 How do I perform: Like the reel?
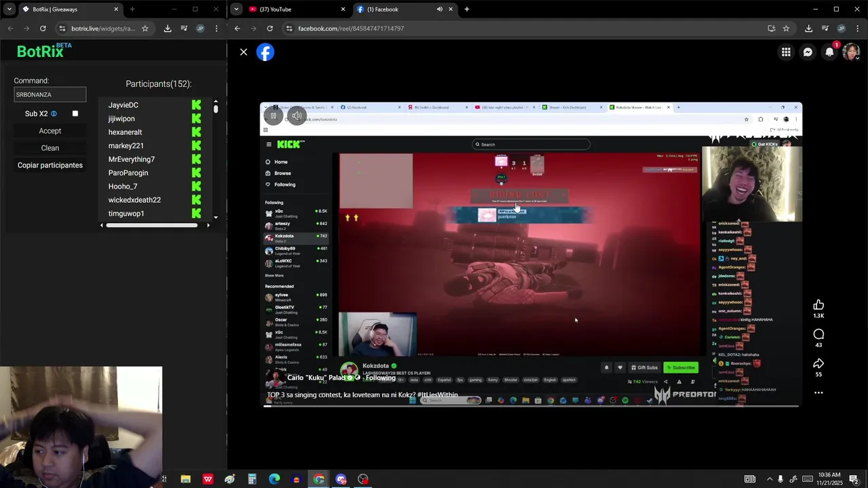tap(818, 305)
